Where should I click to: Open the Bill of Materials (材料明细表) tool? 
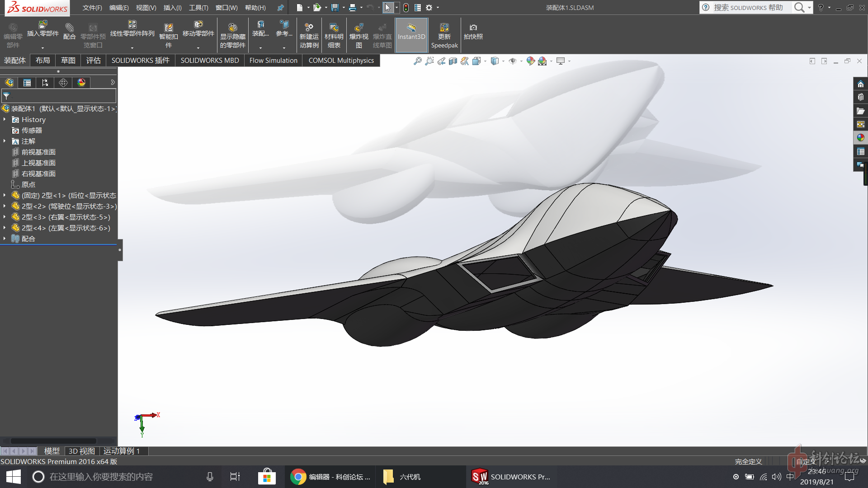[334, 35]
